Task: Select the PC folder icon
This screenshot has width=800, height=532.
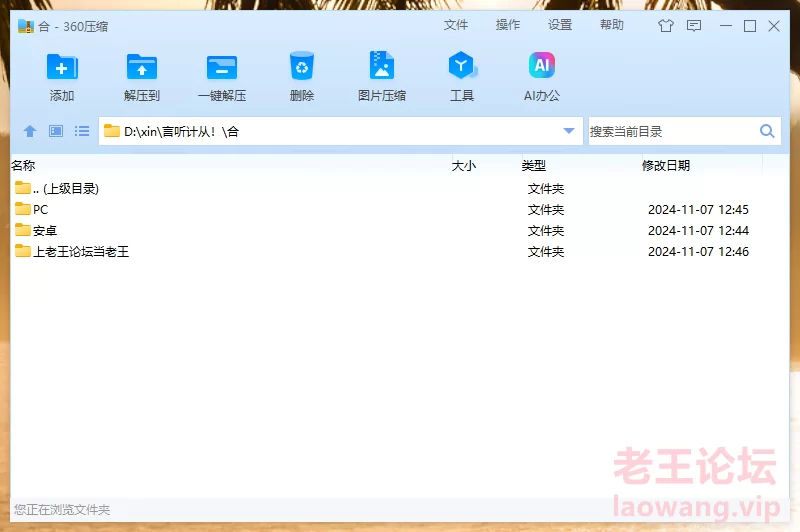Action: click(x=22, y=209)
